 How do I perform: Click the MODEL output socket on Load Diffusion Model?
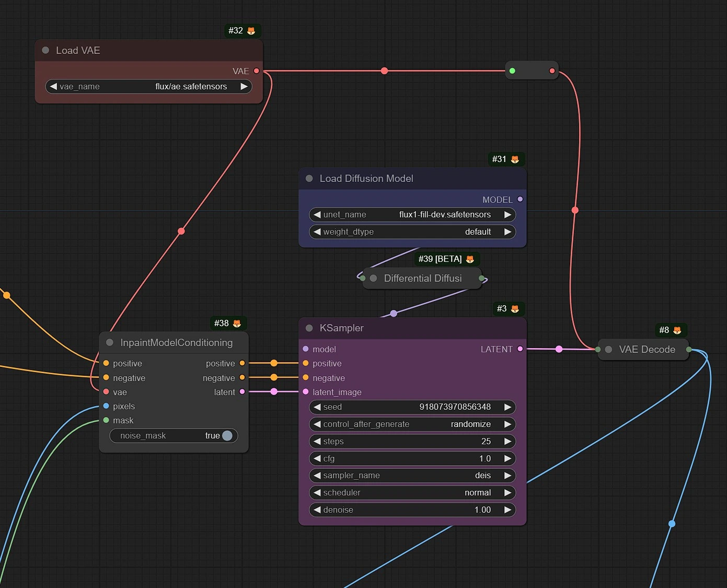(520, 199)
